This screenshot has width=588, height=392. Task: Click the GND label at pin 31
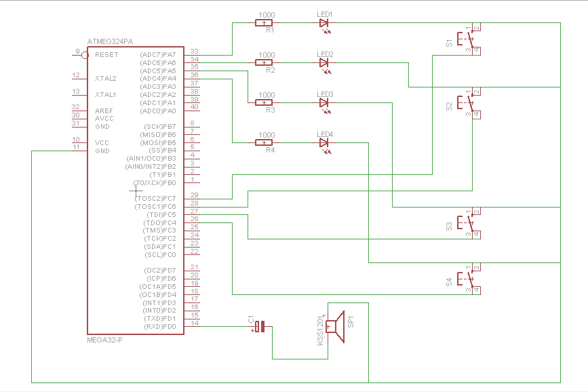[x=102, y=127]
